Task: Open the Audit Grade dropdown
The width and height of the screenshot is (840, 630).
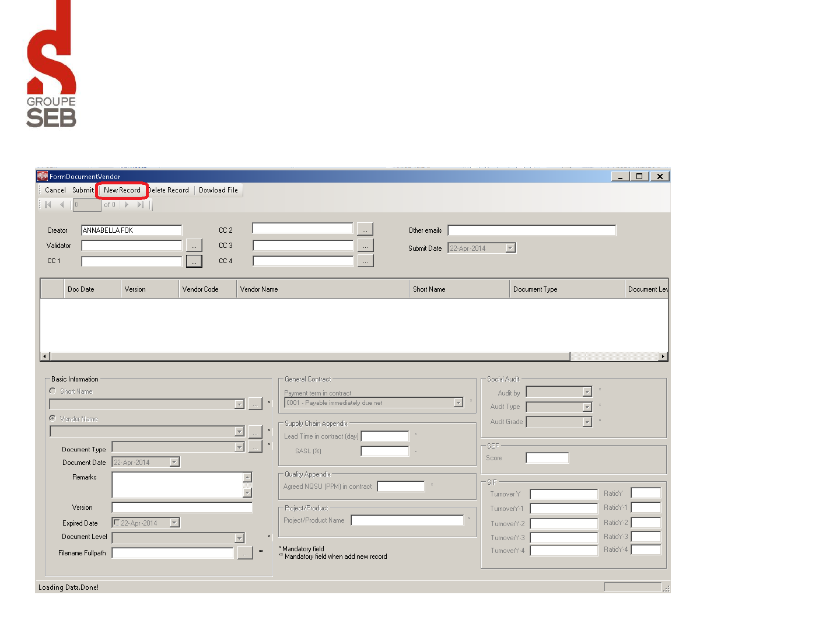Action: [x=587, y=422]
